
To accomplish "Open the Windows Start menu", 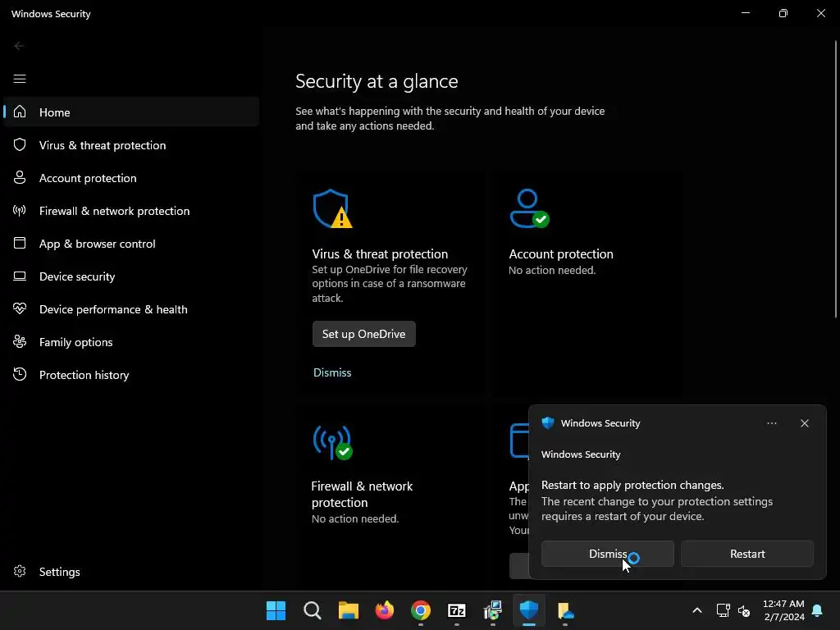I will pos(276,610).
